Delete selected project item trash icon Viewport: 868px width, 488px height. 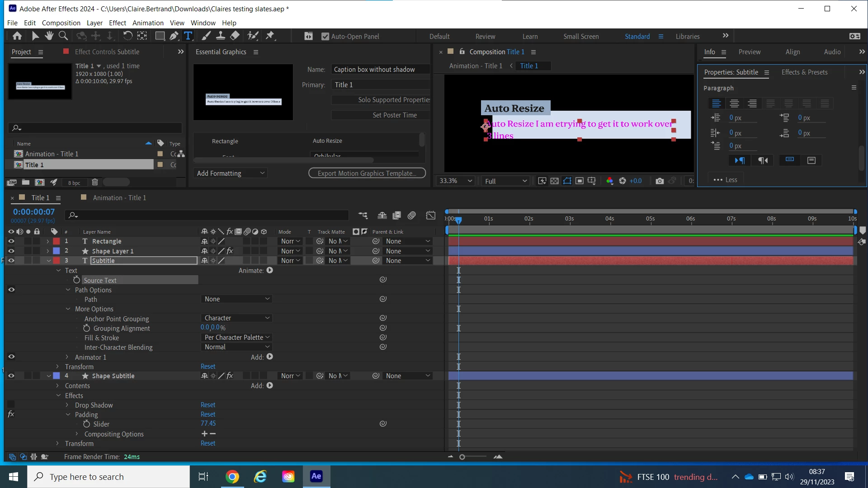pos(94,182)
